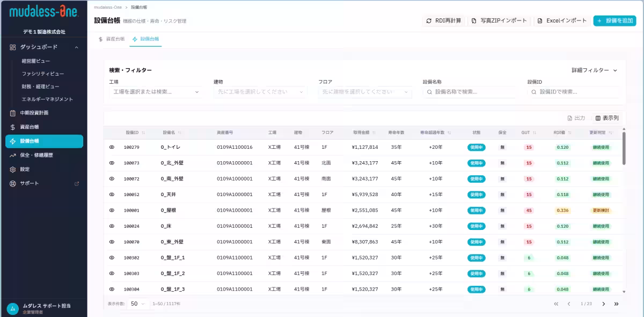Open ファシリティビュー in sidebar
The height and width of the screenshot is (317, 644).
43,74
